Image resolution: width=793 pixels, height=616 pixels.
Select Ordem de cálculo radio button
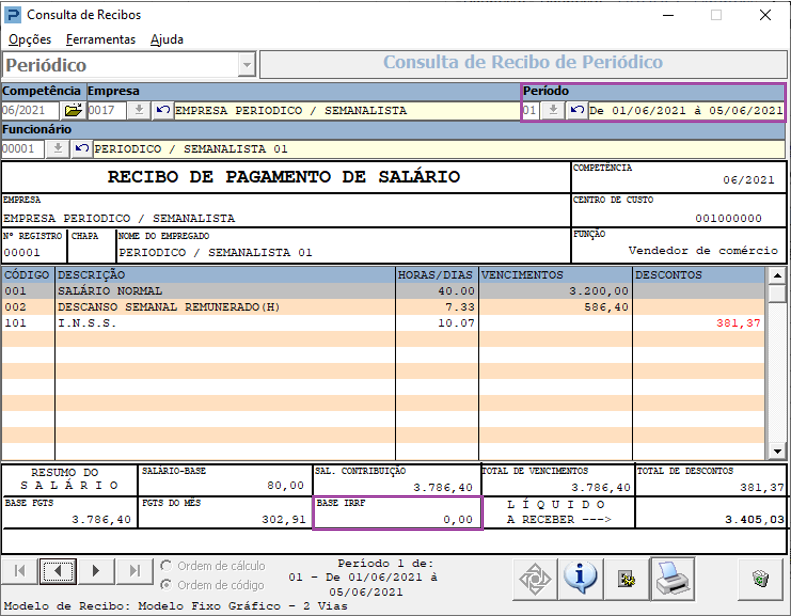point(166,565)
